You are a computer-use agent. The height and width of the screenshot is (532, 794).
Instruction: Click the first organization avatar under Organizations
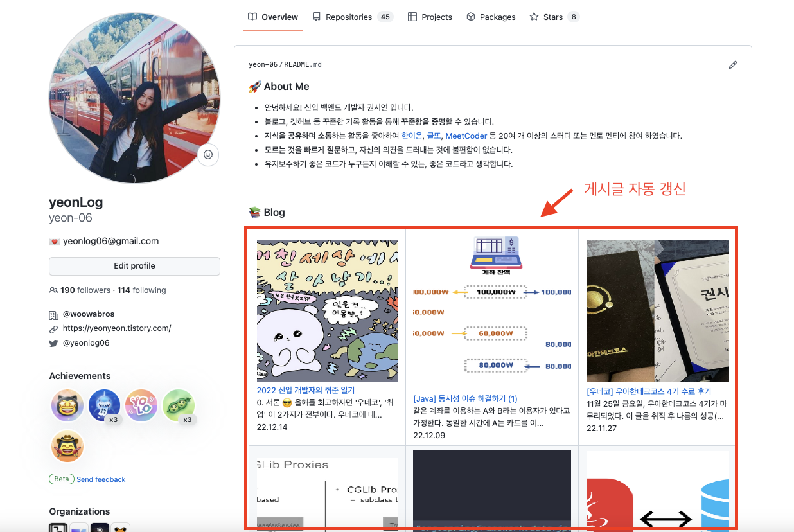pyautogui.click(x=58, y=528)
